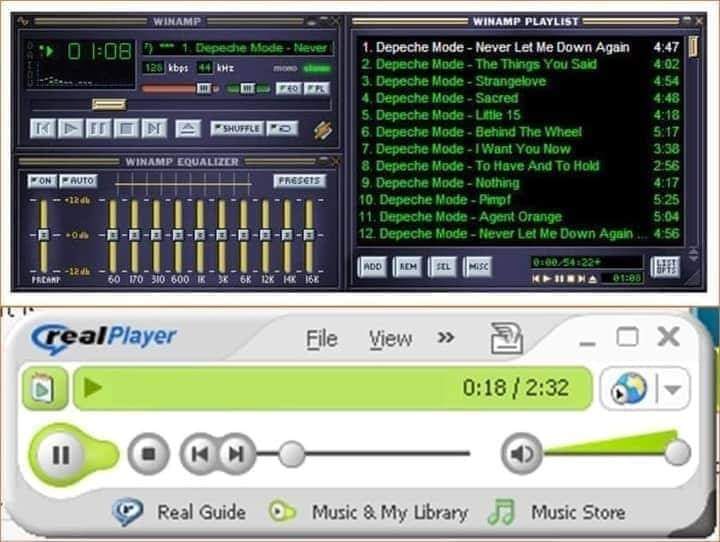
Task: Click the Winamp balance slider
Action: coord(248,88)
